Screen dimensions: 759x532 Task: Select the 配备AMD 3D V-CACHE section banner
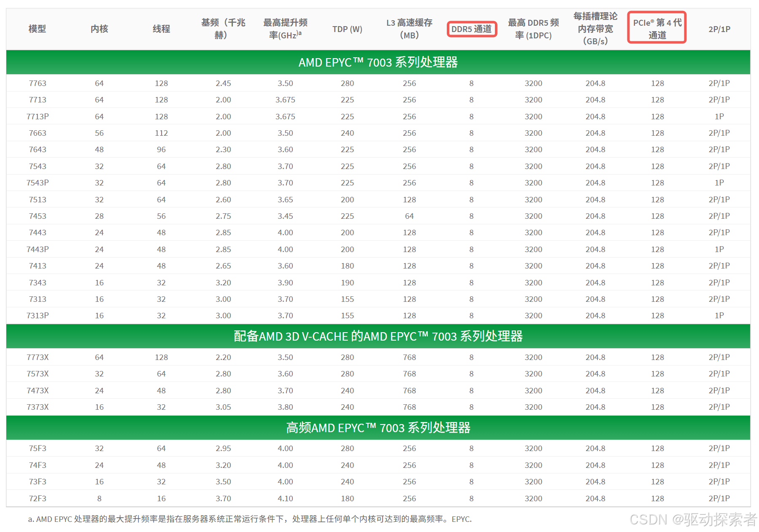click(378, 336)
